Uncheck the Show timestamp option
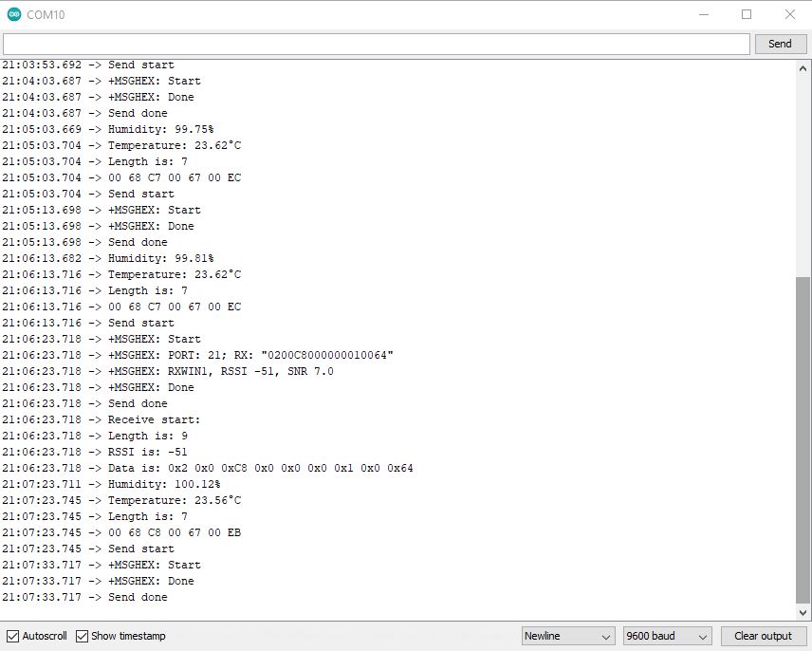Screen dimensions: 812x651 tap(83, 636)
